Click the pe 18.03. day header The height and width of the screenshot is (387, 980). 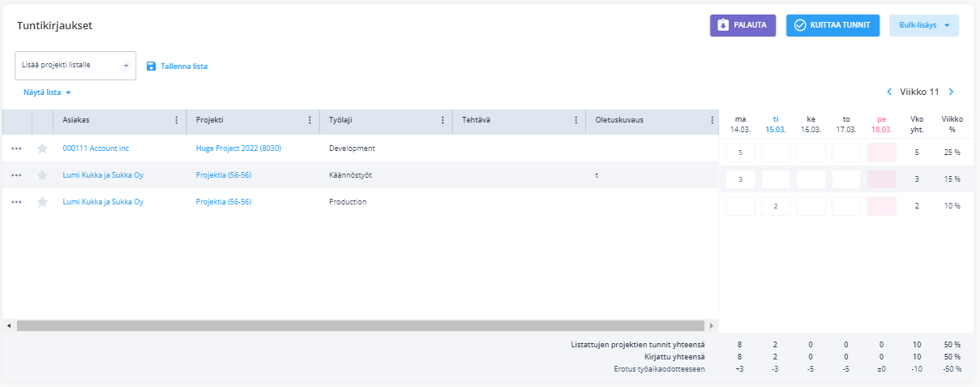882,123
